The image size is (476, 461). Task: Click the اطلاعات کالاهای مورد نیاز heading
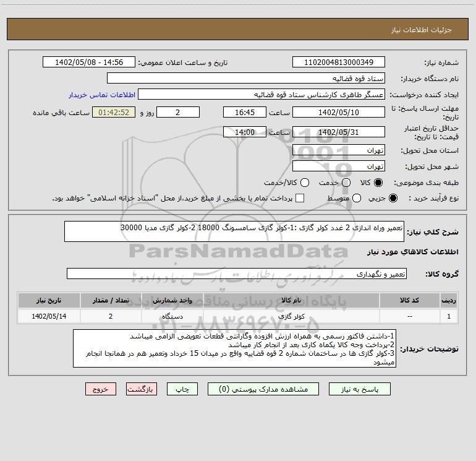click(x=413, y=252)
